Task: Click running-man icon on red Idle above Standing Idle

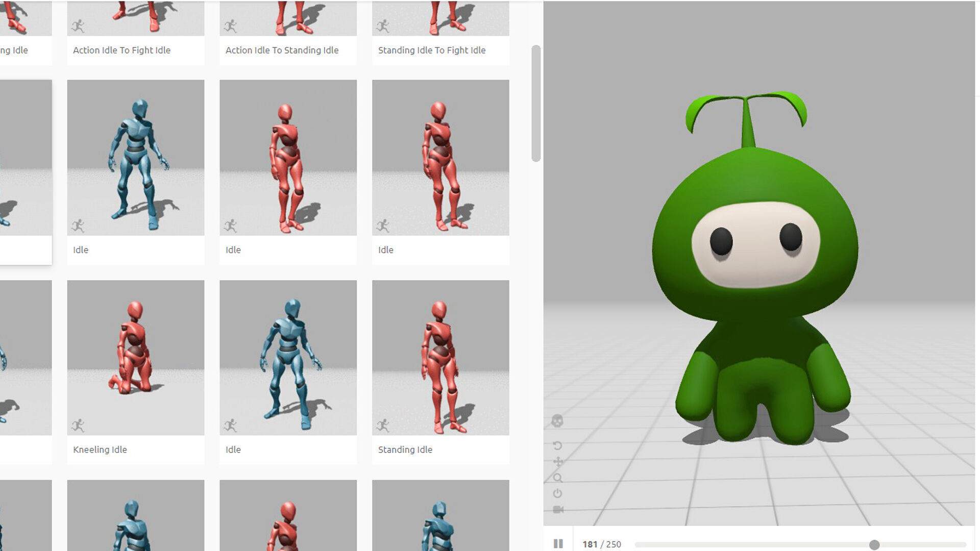Action: 383,225
